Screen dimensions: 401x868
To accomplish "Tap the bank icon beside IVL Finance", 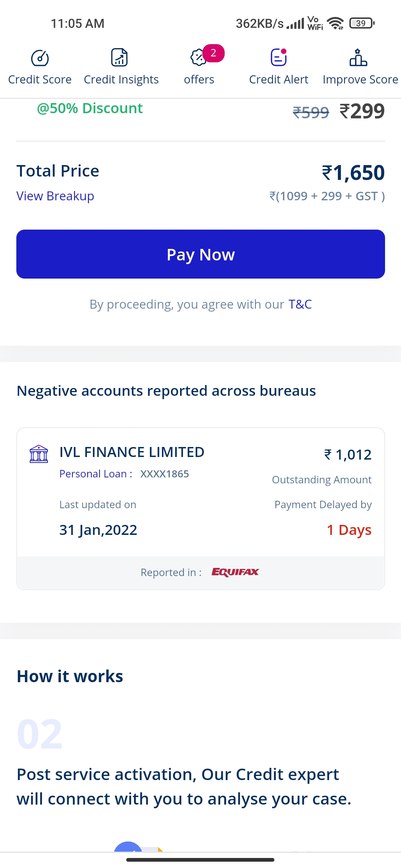I will click(39, 454).
